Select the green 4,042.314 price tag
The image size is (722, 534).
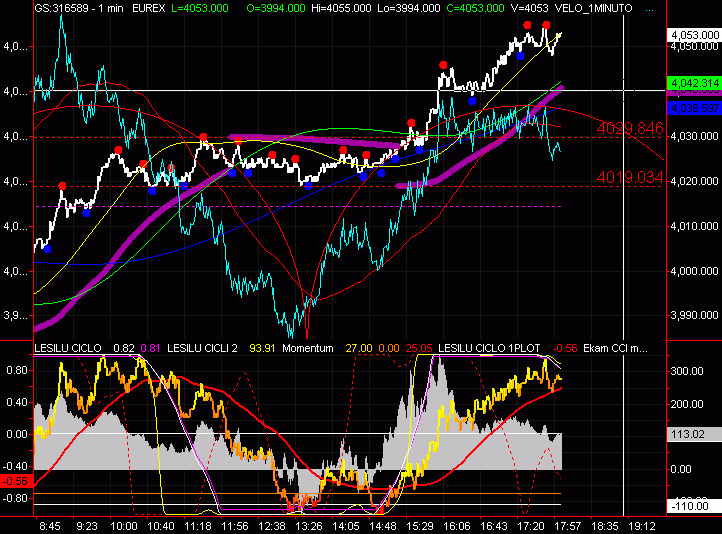coord(694,83)
